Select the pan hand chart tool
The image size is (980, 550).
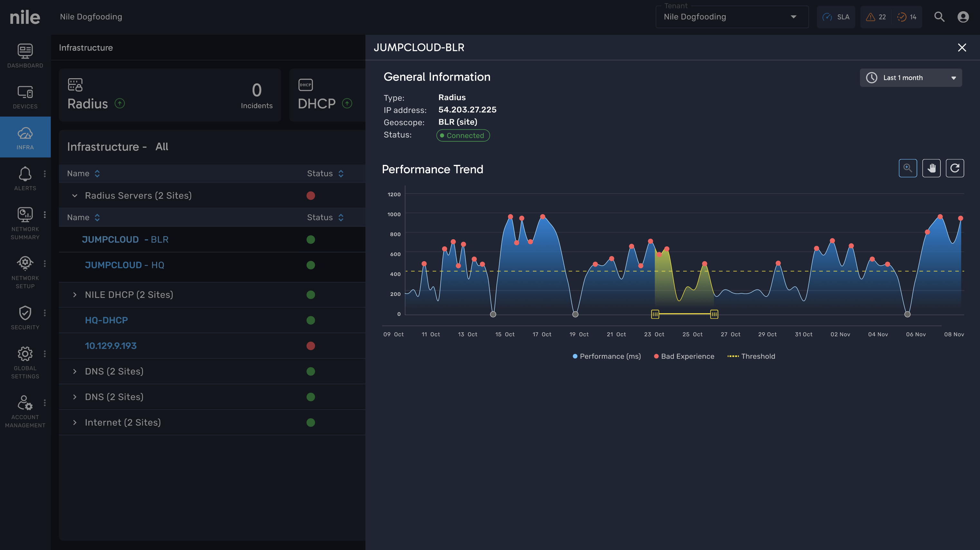click(931, 168)
